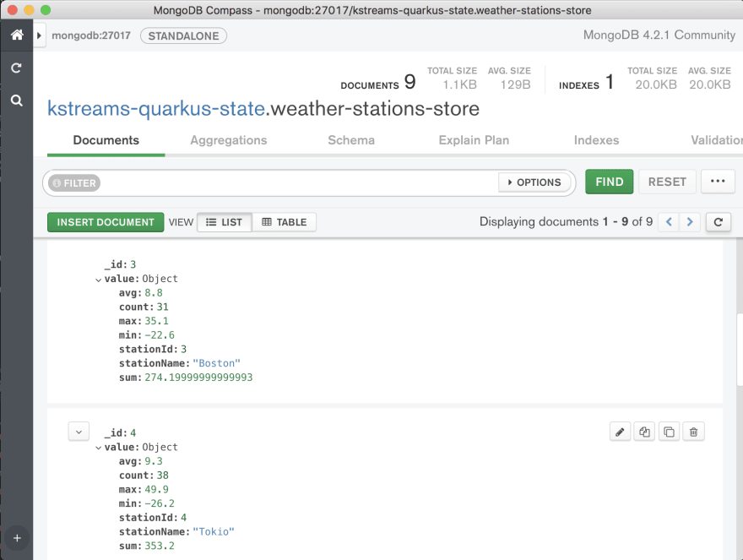
Task: Go to previous page of documents
Action: point(669,222)
